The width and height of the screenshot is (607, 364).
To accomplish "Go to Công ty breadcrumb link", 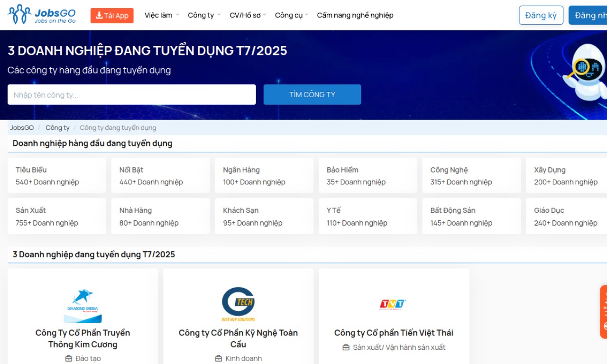I will tap(57, 127).
